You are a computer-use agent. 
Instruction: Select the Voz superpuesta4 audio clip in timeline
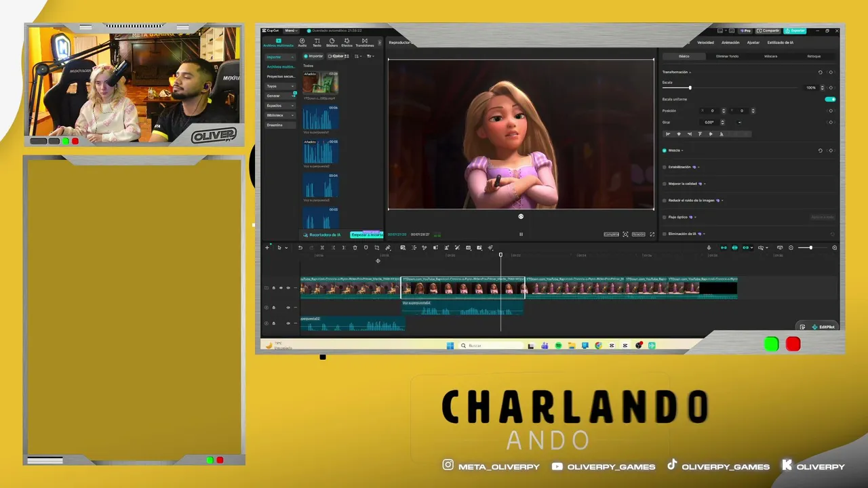[x=462, y=309]
